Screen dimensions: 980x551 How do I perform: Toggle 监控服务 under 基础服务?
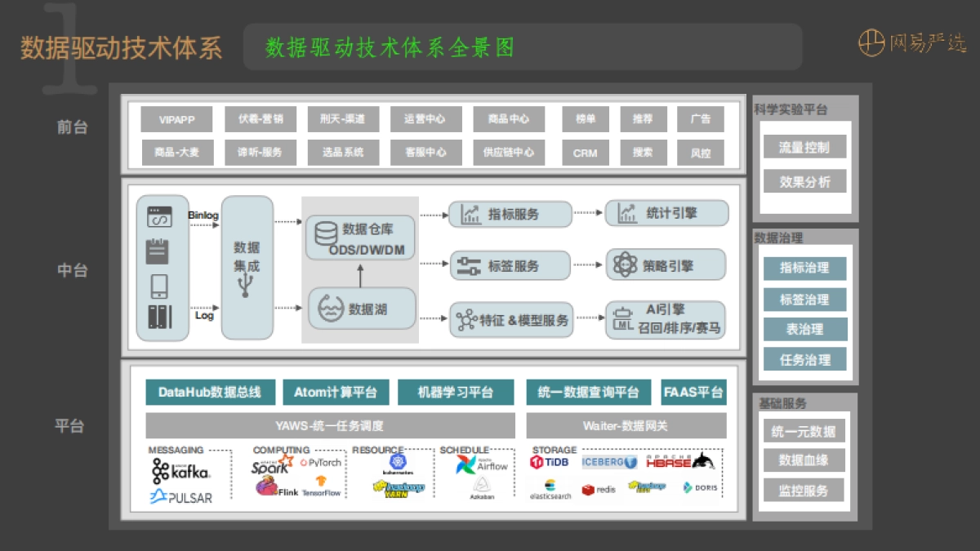pyautogui.click(x=804, y=490)
